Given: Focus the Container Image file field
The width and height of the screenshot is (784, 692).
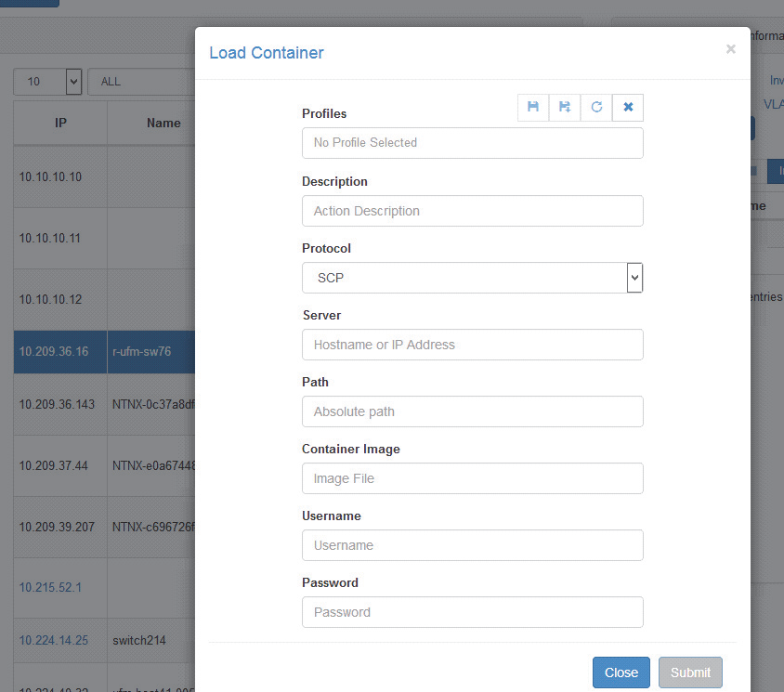Looking at the screenshot, I should [x=472, y=478].
